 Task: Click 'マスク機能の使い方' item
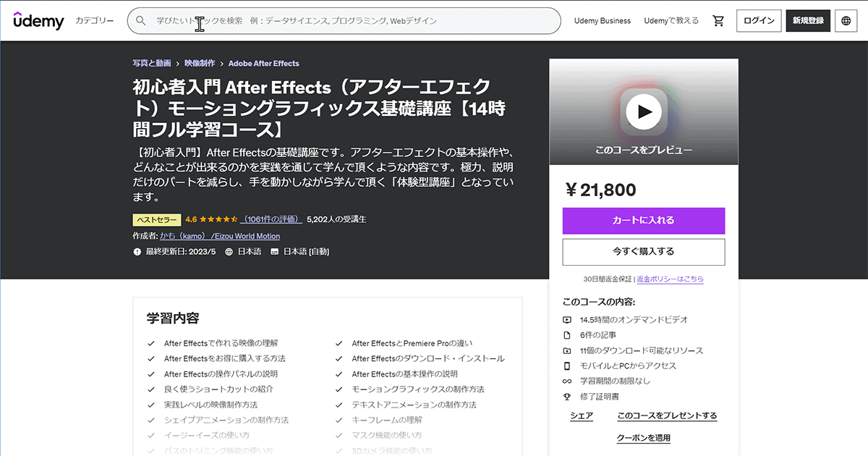[387, 435]
